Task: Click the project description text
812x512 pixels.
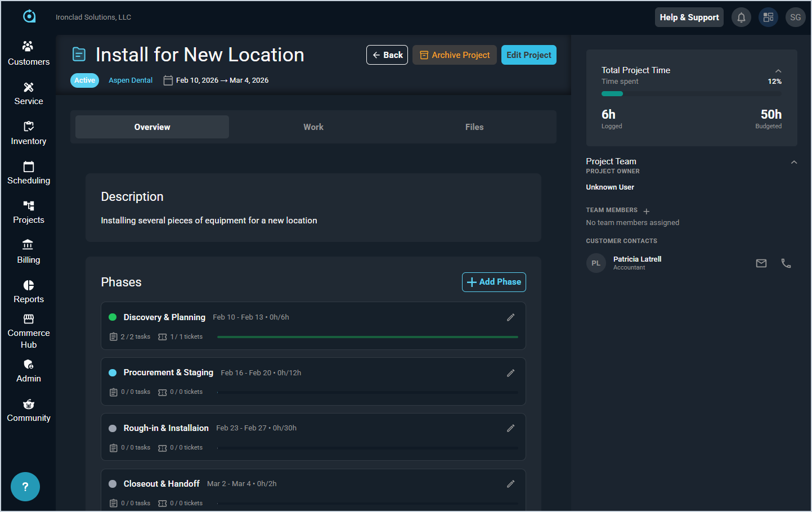Action: click(x=209, y=221)
